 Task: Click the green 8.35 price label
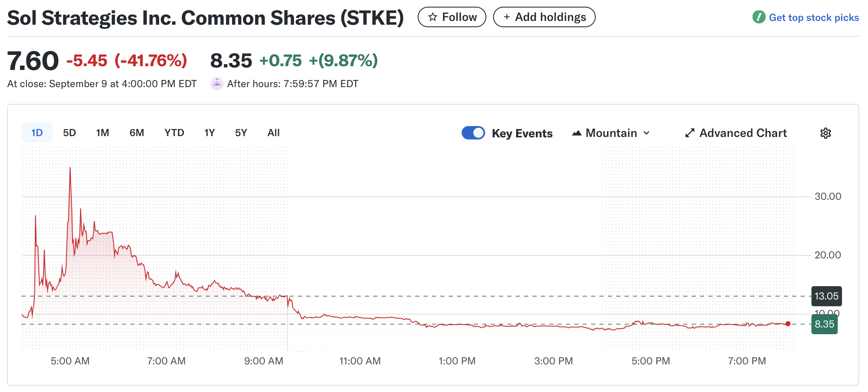point(824,324)
